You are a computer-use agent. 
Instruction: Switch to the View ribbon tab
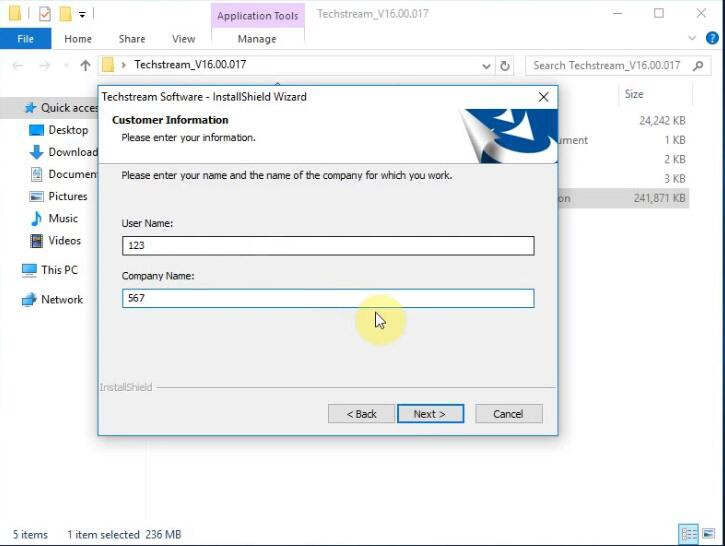pyautogui.click(x=184, y=39)
